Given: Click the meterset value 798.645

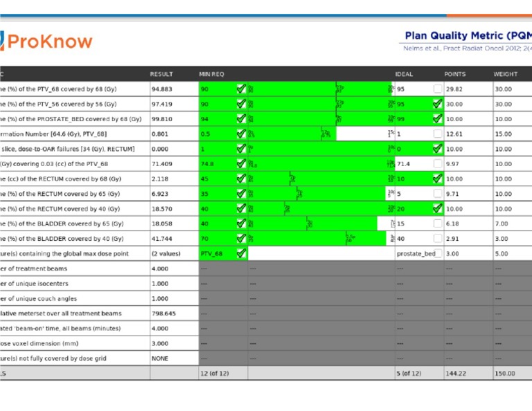Looking at the screenshot, I should pyautogui.click(x=163, y=313).
